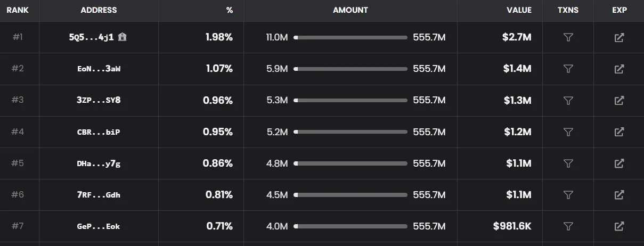Image resolution: width=644 pixels, height=246 pixels.
Task: Click the RANK column header
Action: (x=18, y=10)
